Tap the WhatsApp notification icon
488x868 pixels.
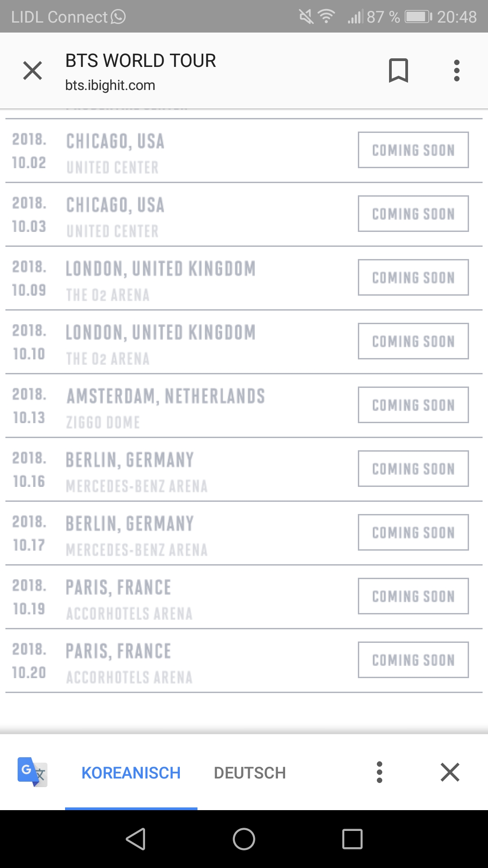point(118,17)
